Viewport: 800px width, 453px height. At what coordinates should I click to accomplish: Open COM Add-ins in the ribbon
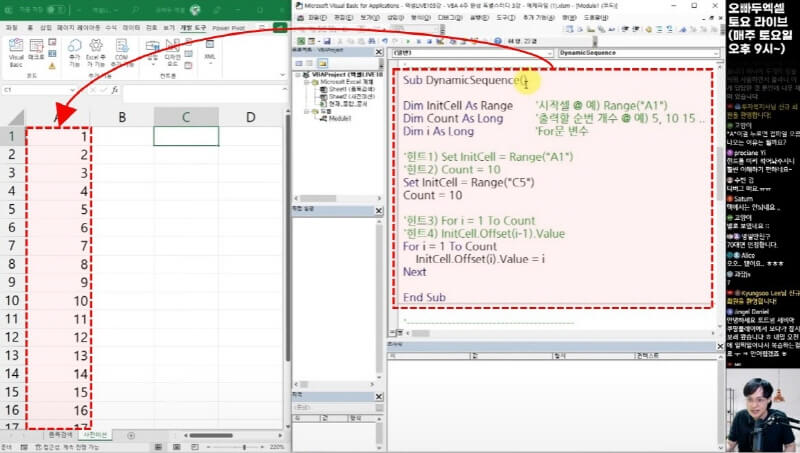pos(121,52)
